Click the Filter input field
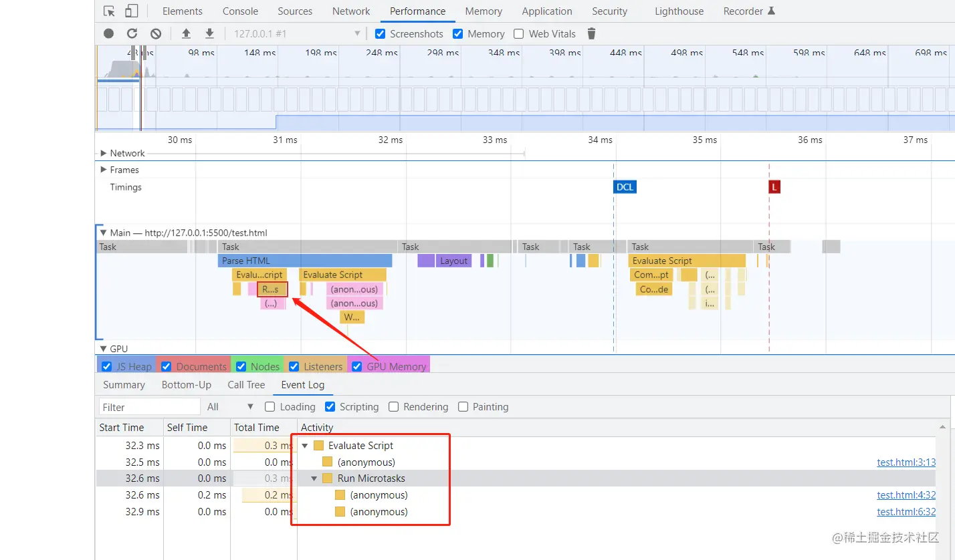Image resolution: width=955 pixels, height=560 pixels. click(x=150, y=407)
